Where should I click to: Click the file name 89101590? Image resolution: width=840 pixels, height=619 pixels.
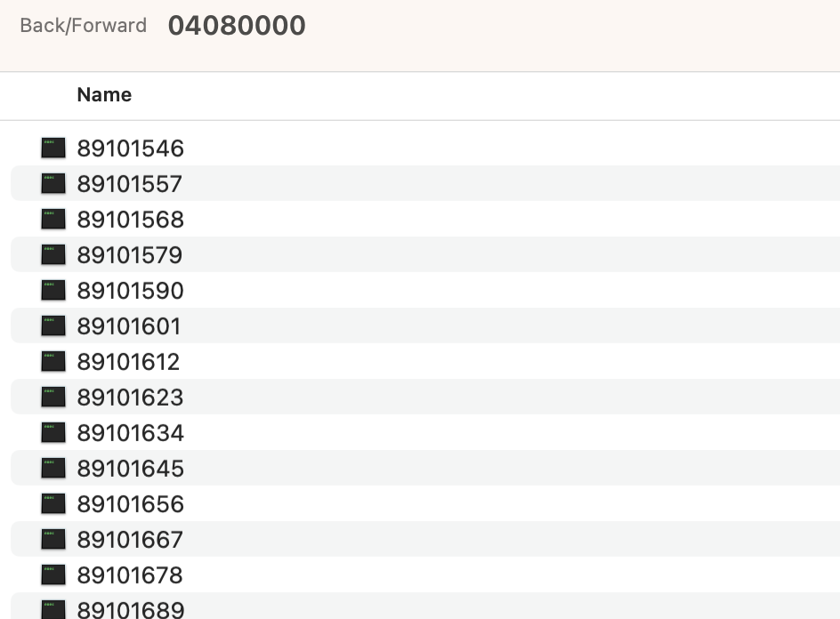pyautogui.click(x=130, y=291)
